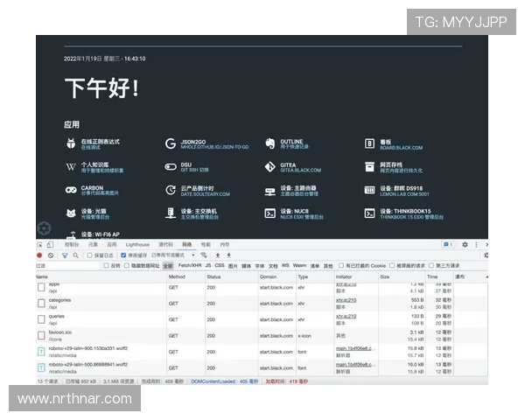Open the 云产品倒计时 clock icon
This screenshot has width=525, height=420.
171,190
